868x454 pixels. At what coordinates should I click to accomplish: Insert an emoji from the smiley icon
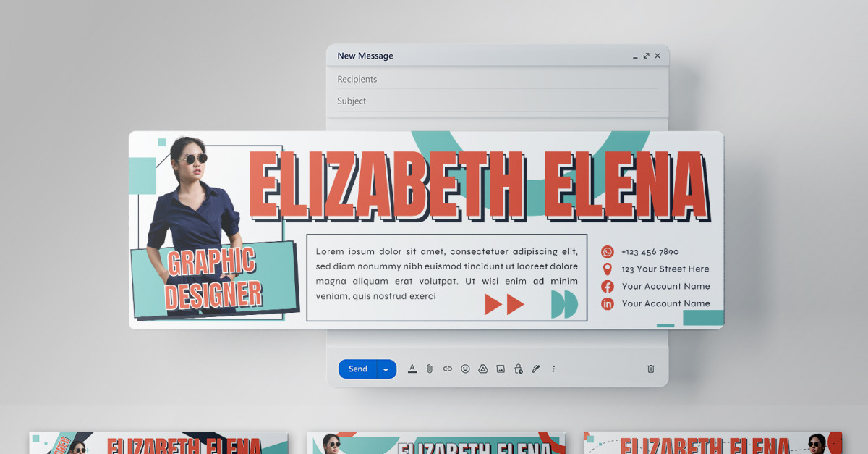pyautogui.click(x=465, y=369)
